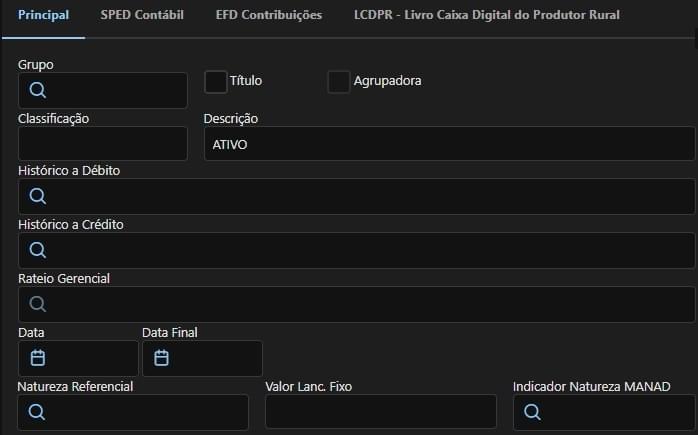This screenshot has height=435, width=698.
Task: Click the Valor Lanc. Fixo field
Action: [x=381, y=412]
